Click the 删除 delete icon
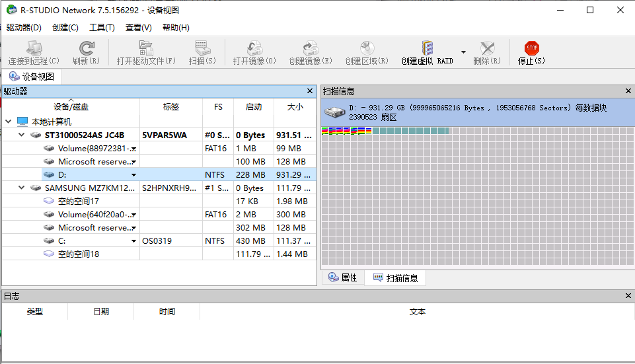The height and width of the screenshot is (364, 635). 487,48
